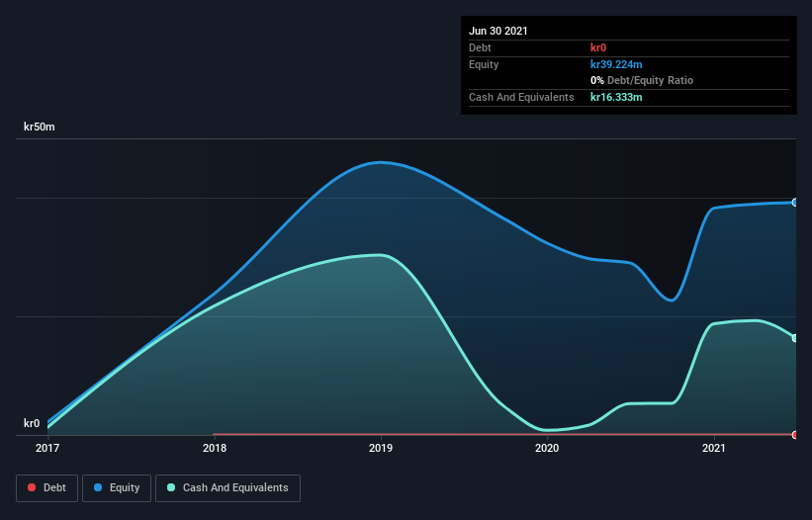Click the Cash And Equivalents tooltip label
The height and width of the screenshot is (520, 812).
click(521, 97)
